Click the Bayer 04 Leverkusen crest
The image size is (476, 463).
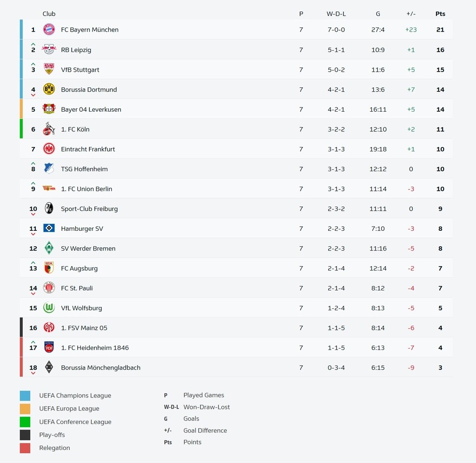(49, 109)
